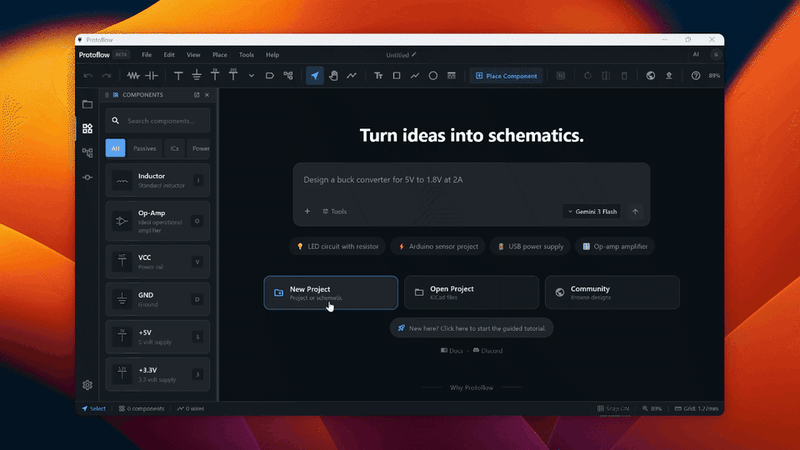This screenshot has height=450, width=800.
Task: Open the Help menu
Action: click(272, 55)
